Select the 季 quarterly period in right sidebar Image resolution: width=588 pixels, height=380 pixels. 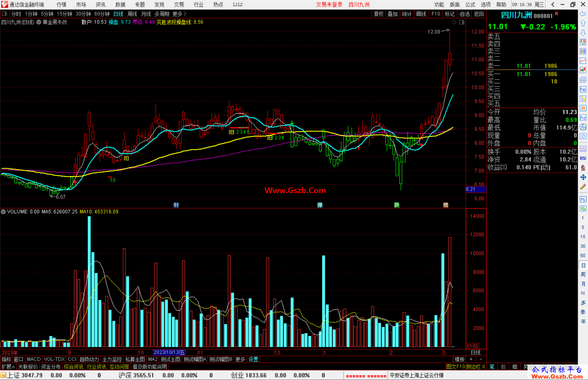[583, 312]
